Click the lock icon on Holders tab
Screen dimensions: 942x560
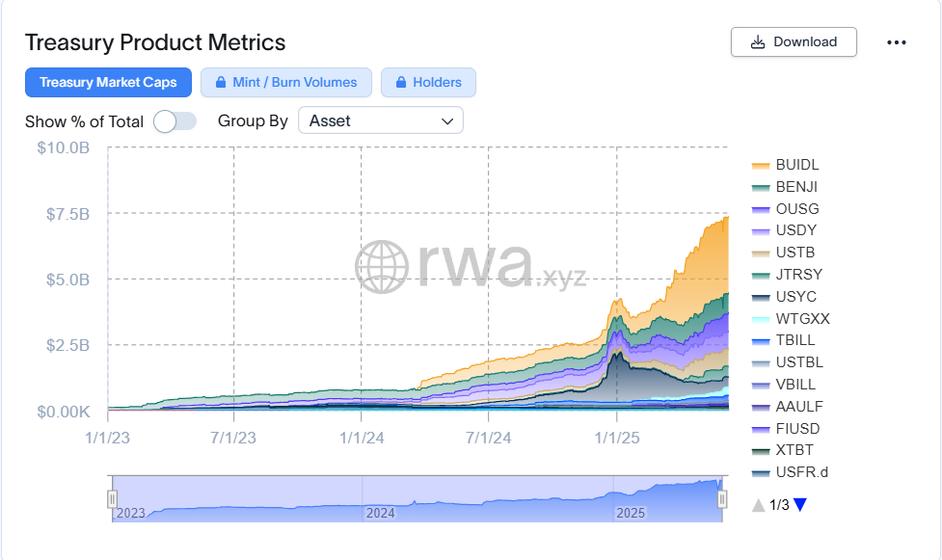[400, 83]
